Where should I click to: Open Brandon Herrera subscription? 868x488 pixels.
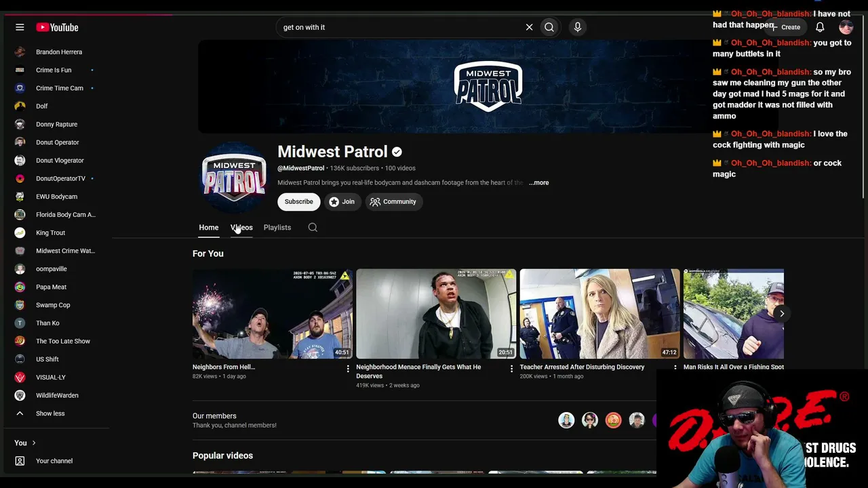click(58, 52)
